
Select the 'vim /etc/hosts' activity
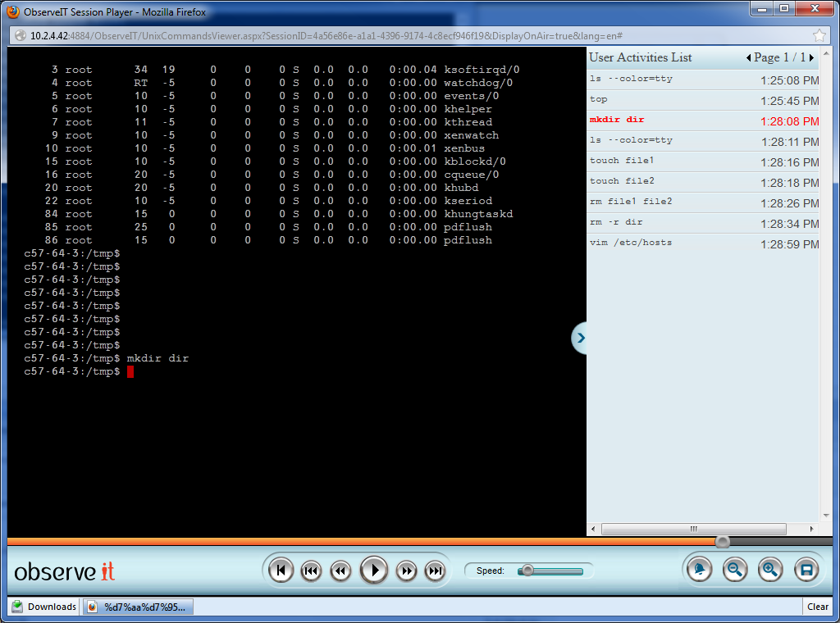[631, 243]
